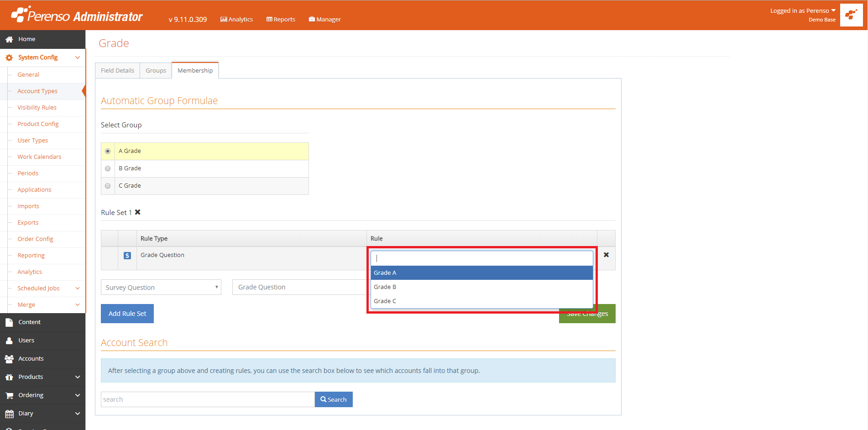This screenshot has width=868, height=430.
Task: Click the Home house icon in sidebar
Action: (9, 39)
